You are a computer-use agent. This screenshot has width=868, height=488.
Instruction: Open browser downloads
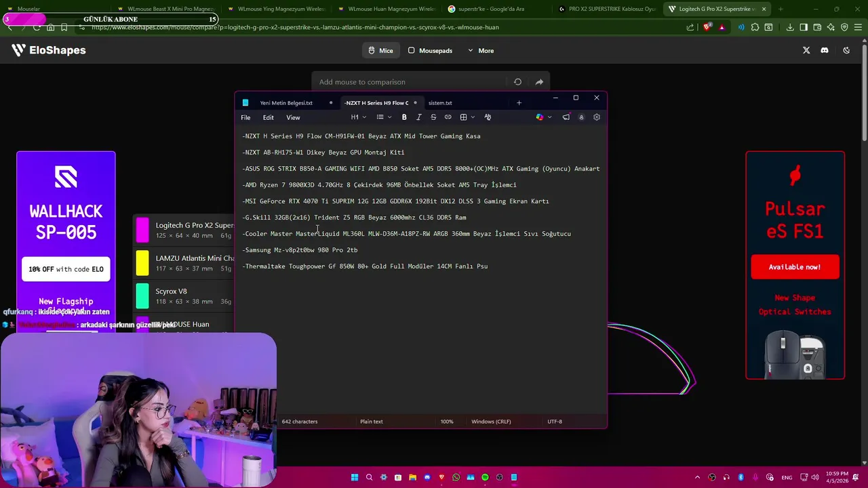click(790, 27)
